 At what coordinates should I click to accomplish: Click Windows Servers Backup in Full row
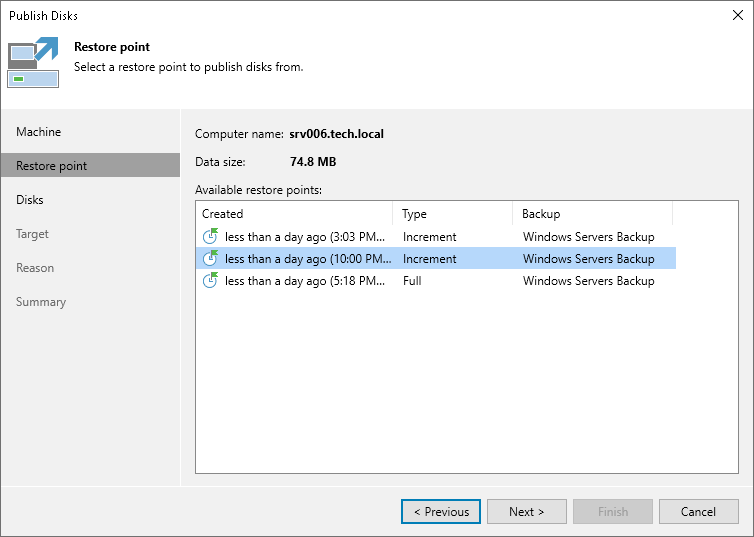point(589,281)
